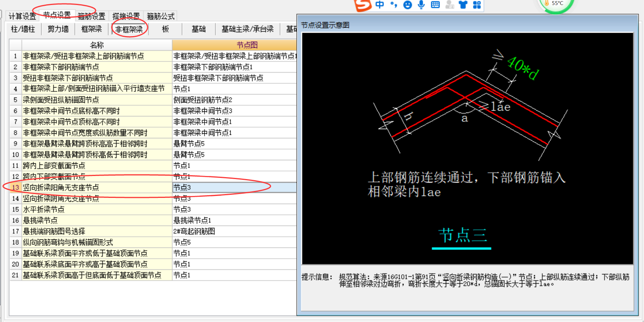This screenshot has width=644, height=322.
Task: Select row 跨内上部变截面节点
Action: (97, 166)
